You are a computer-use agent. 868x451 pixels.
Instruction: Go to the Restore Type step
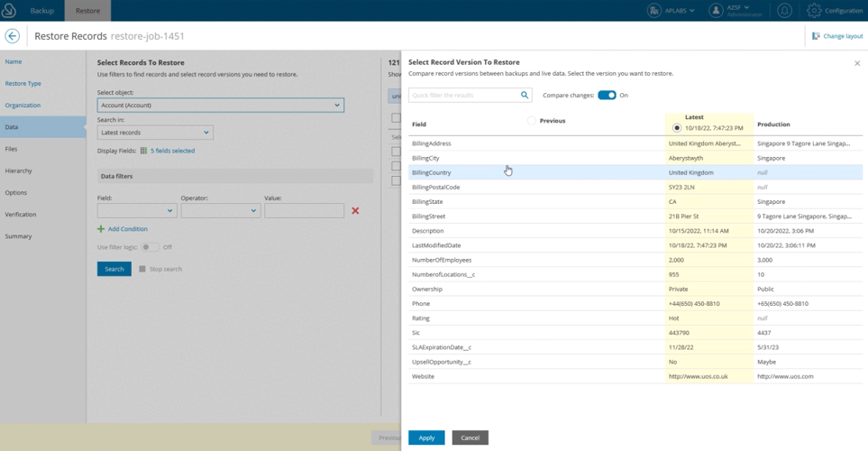(x=23, y=84)
